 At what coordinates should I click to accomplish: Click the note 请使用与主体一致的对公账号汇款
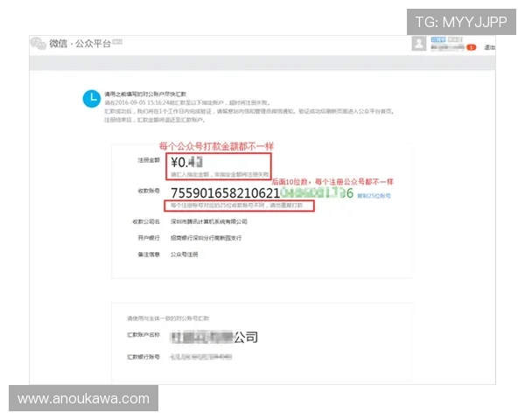[168, 318]
